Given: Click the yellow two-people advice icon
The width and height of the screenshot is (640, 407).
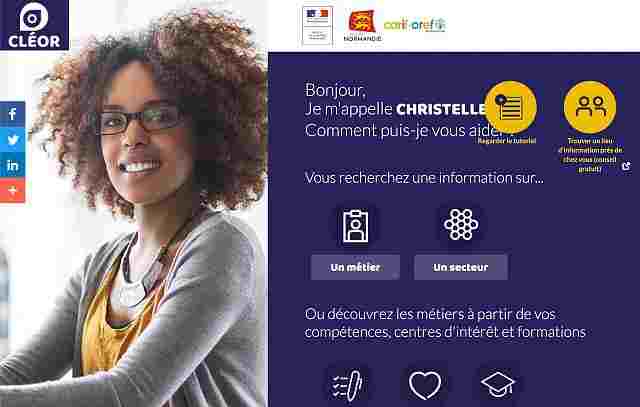Looking at the screenshot, I should click(590, 107).
